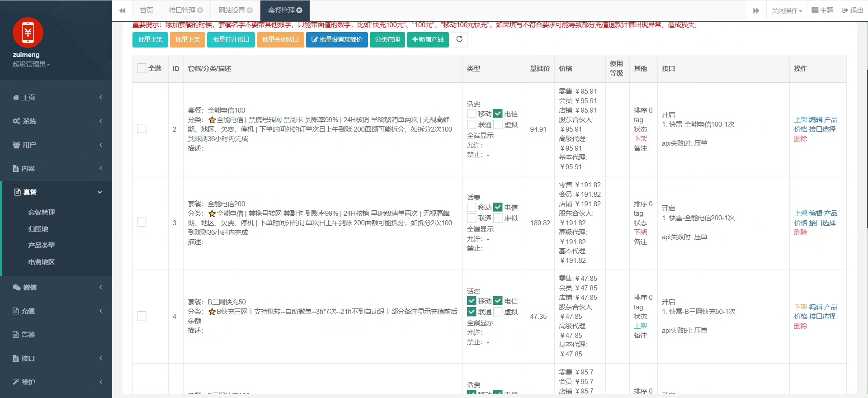Switch to the 接口管理 tab
Viewport: 868px width, 398px height.
point(182,10)
